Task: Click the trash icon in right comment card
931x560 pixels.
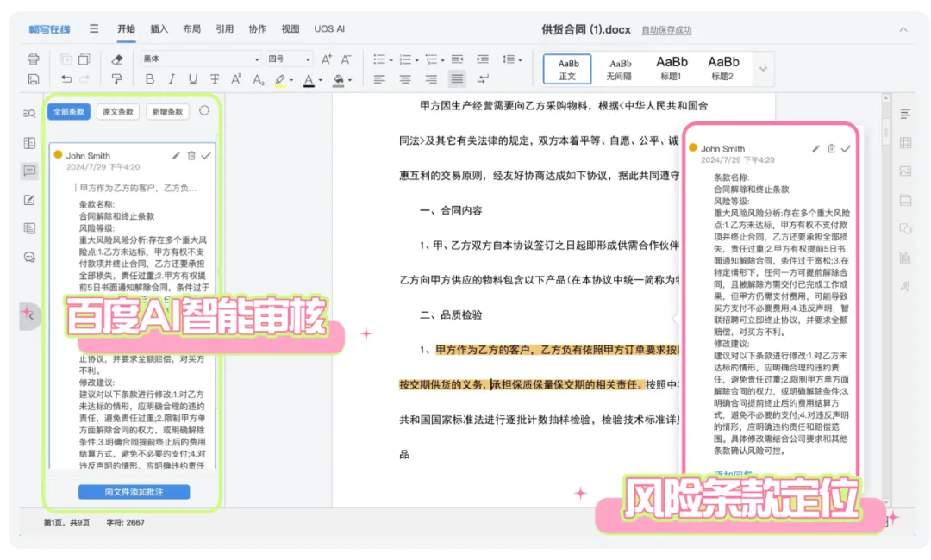Action: tap(831, 149)
